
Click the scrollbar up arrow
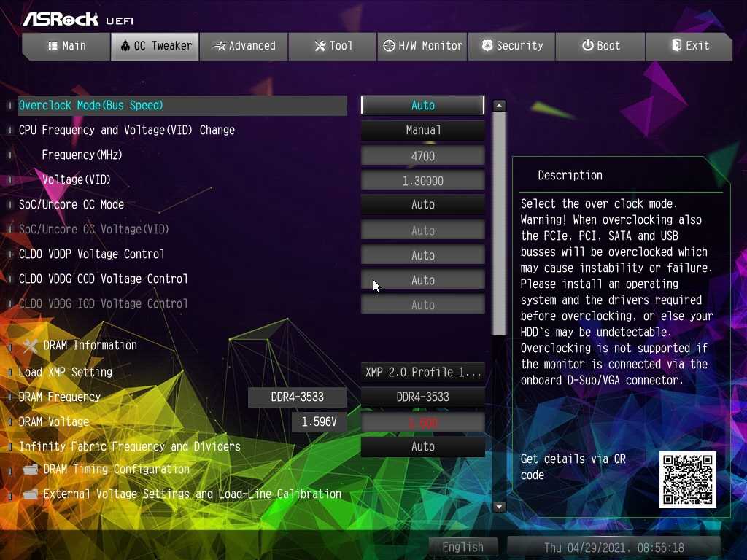499,106
